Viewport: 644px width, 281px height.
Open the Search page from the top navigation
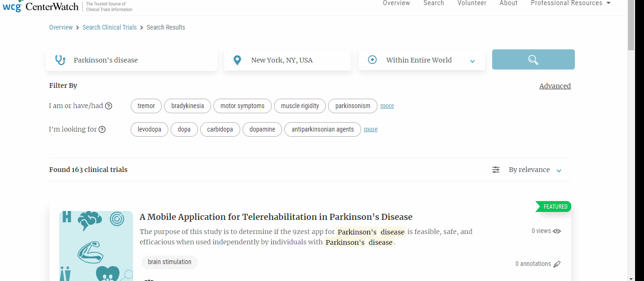[x=433, y=3]
